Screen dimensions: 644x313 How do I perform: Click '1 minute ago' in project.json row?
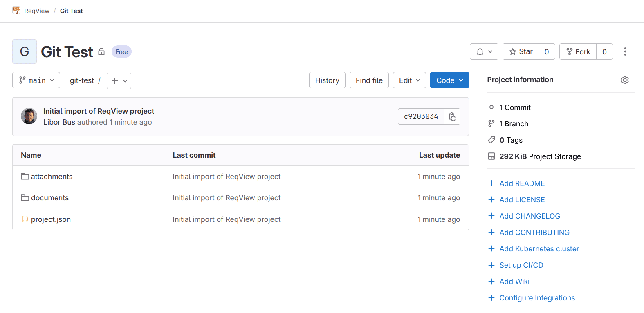point(439,219)
